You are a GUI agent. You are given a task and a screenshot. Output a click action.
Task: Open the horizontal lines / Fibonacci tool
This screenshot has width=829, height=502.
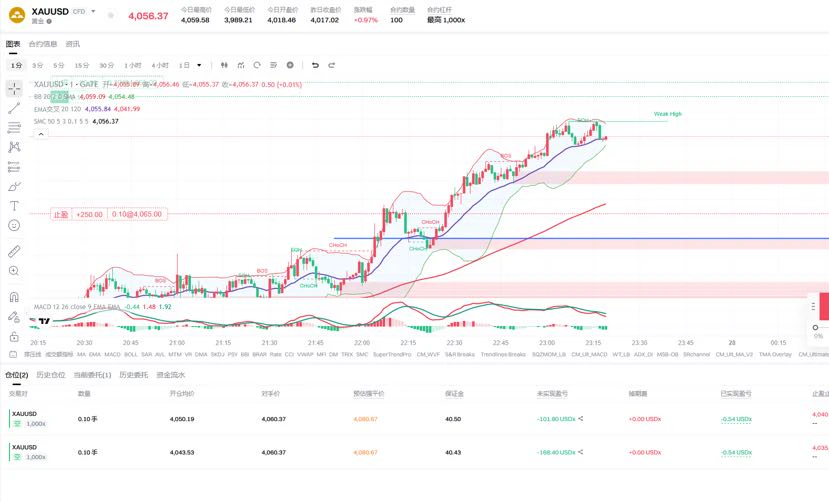point(14,127)
